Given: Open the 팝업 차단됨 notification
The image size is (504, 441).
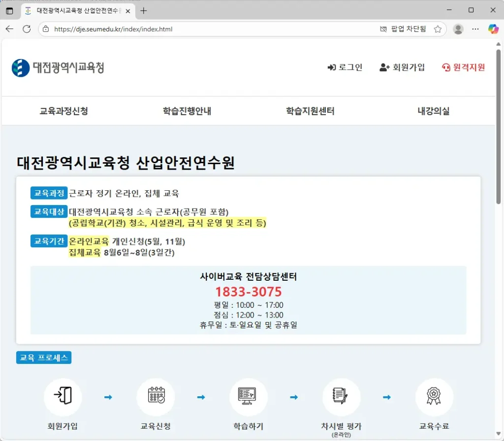Looking at the screenshot, I should coord(403,29).
